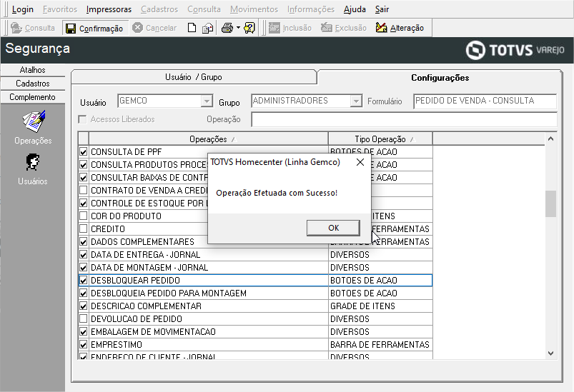Toggle Acessos Liberados checkbox
The width and height of the screenshot is (574, 392).
(83, 119)
